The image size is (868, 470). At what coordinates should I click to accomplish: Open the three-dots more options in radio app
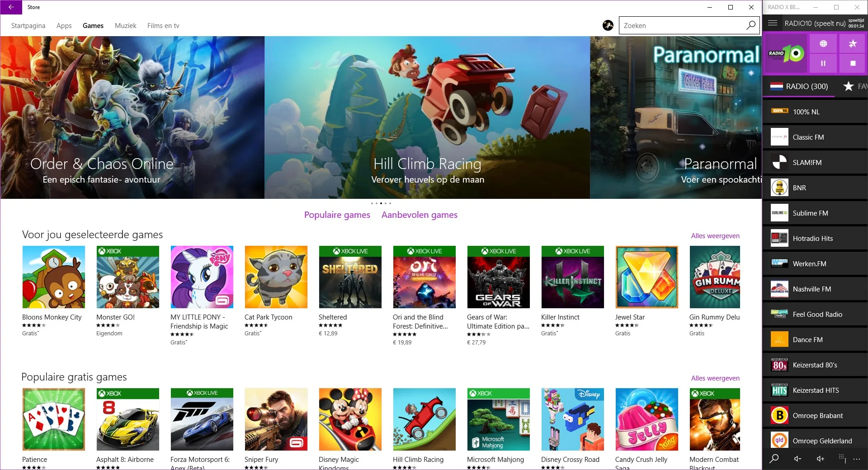857,459
